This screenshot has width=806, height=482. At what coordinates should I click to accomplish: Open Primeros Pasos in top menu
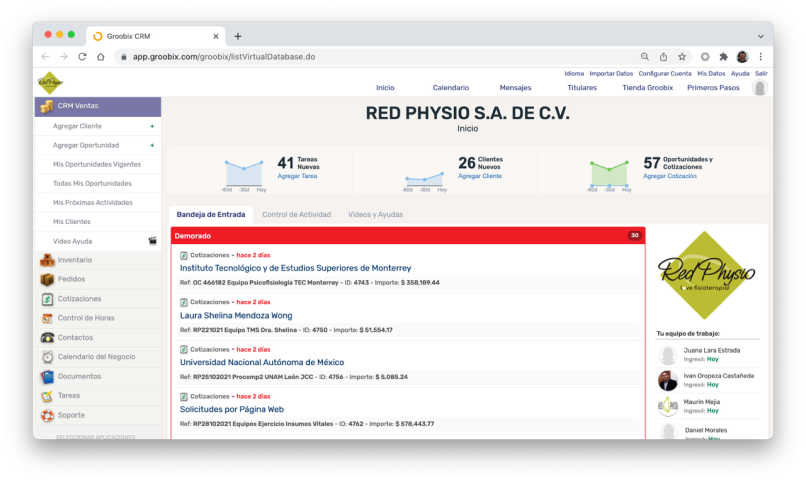[713, 88]
